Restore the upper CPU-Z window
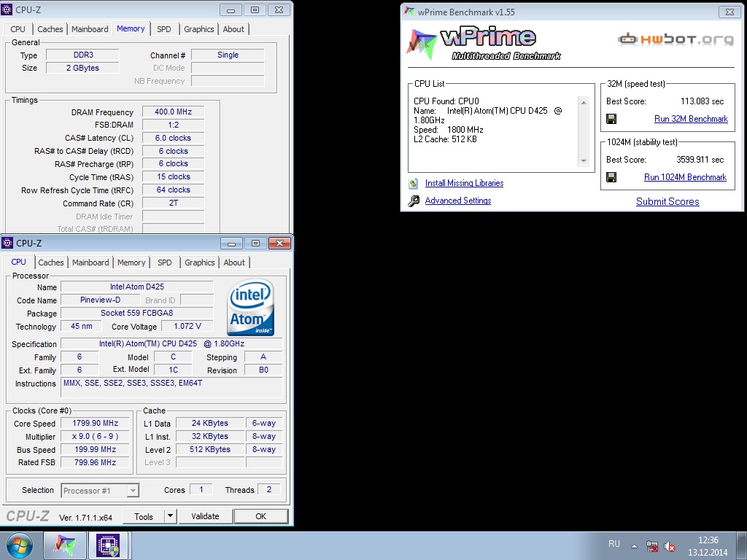This screenshot has width=747, height=560. [x=255, y=9]
